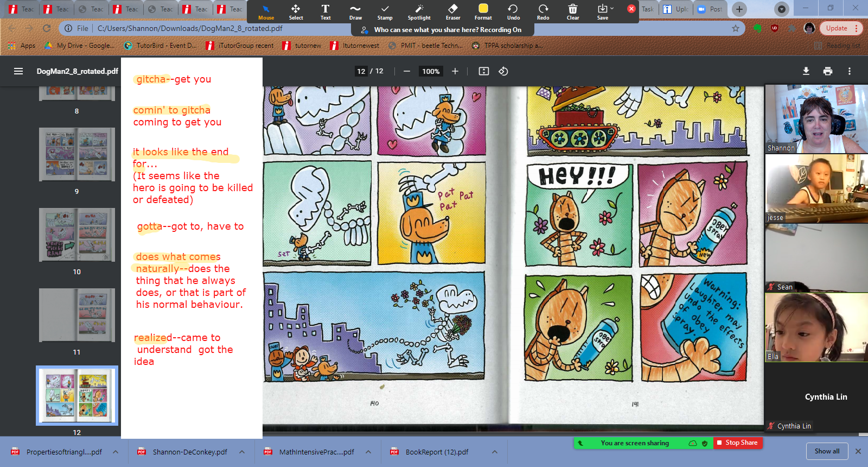Zoom in the PDF with plus button
The image size is (868, 467).
[455, 71]
